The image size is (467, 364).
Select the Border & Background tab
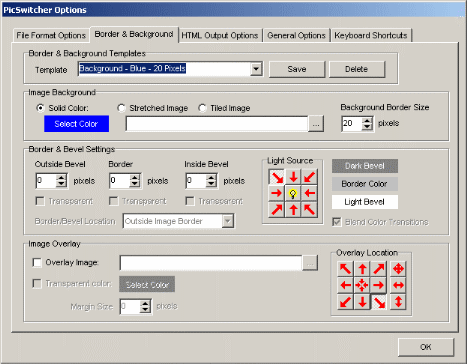[134, 34]
